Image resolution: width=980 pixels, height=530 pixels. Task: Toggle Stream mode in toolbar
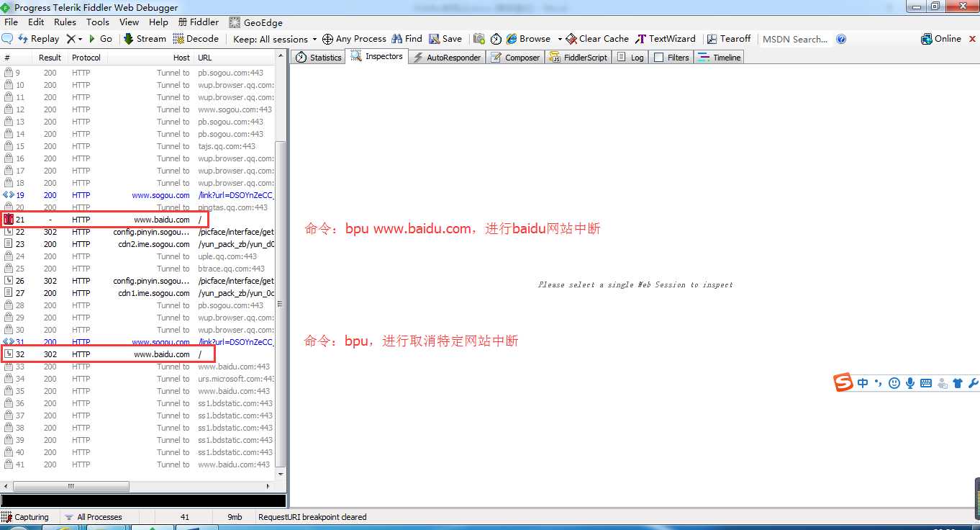145,39
